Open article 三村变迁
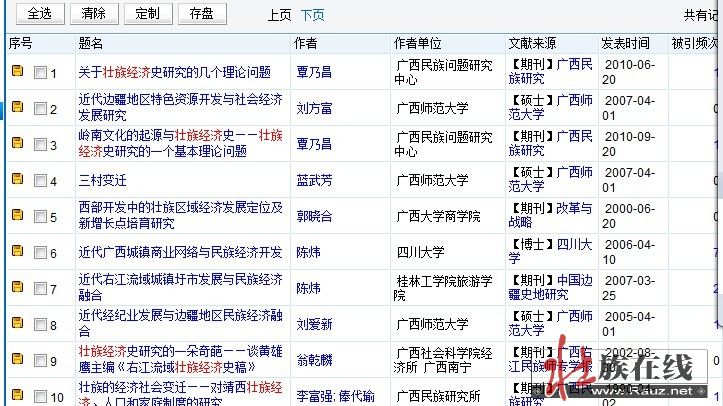Image resolution: width=723 pixels, height=406 pixels. [102, 180]
